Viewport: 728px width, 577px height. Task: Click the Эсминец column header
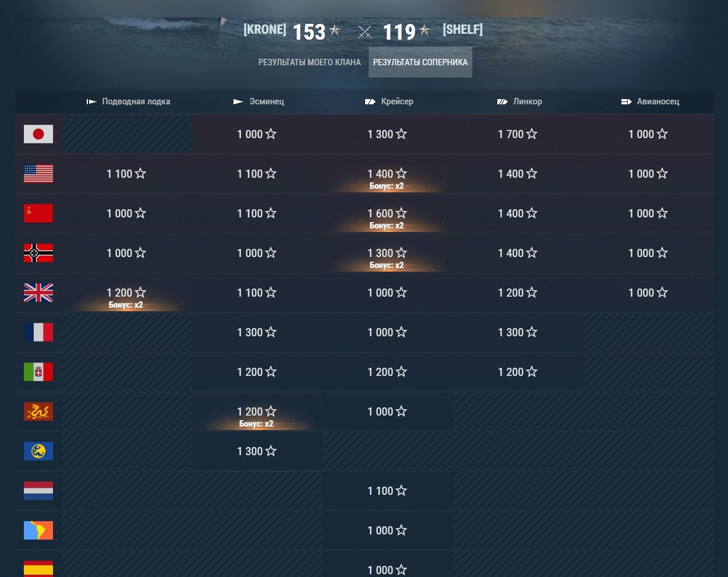coord(259,101)
